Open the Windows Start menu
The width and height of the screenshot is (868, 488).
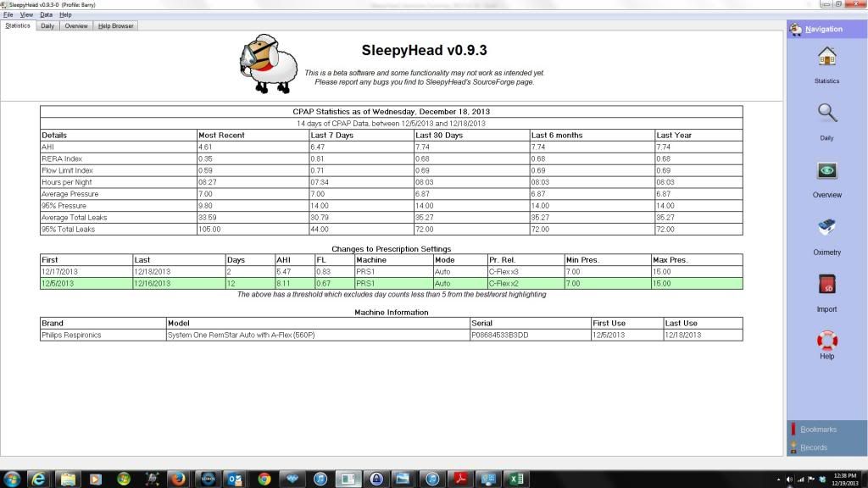pos(12,479)
